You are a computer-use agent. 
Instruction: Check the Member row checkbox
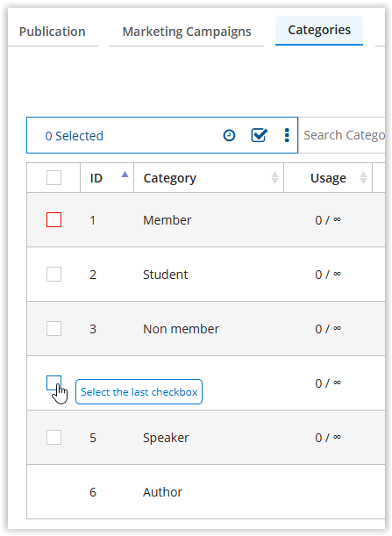point(54,219)
